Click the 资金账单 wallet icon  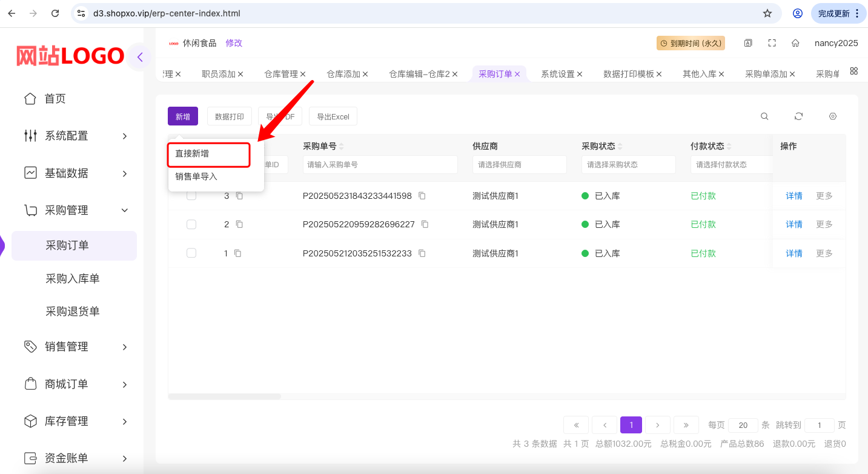30,458
